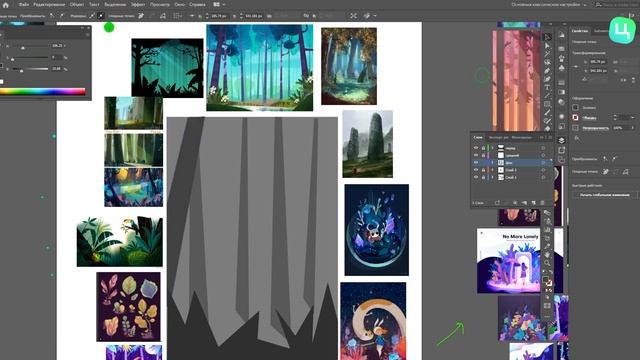Viewport: 640px width, 360px height.
Task: Select the Eraser tool
Action: pos(547,129)
